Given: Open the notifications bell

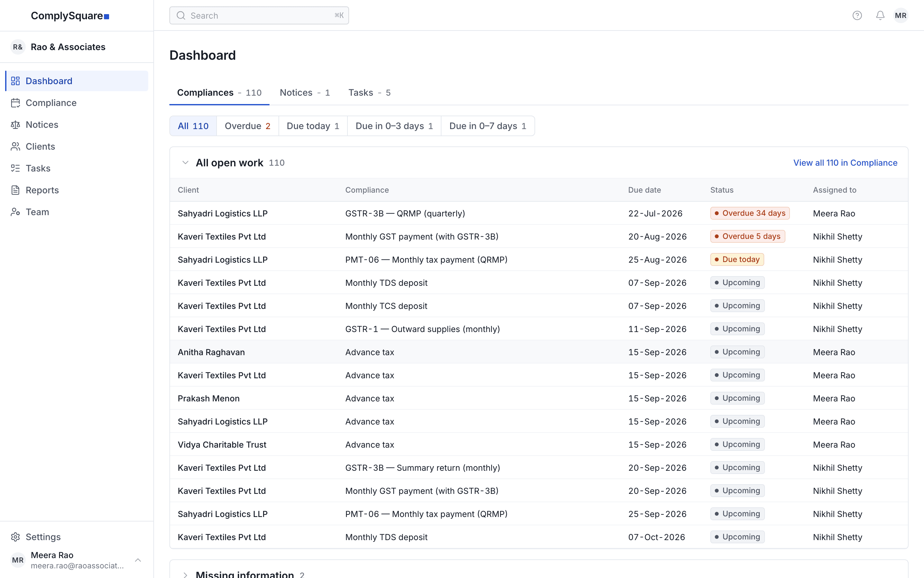Looking at the screenshot, I should coord(880,15).
